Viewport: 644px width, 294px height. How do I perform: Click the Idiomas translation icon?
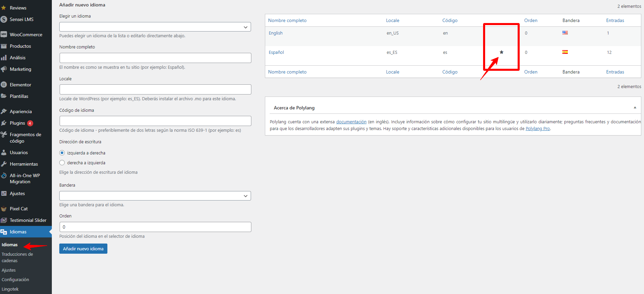tap(4, 232)
